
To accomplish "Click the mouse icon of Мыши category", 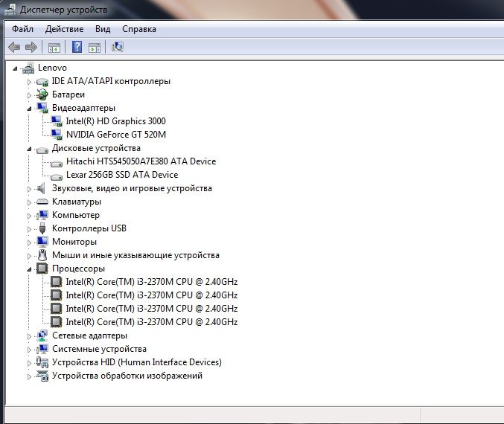I will pyautogui.click(x=42, y=255).
